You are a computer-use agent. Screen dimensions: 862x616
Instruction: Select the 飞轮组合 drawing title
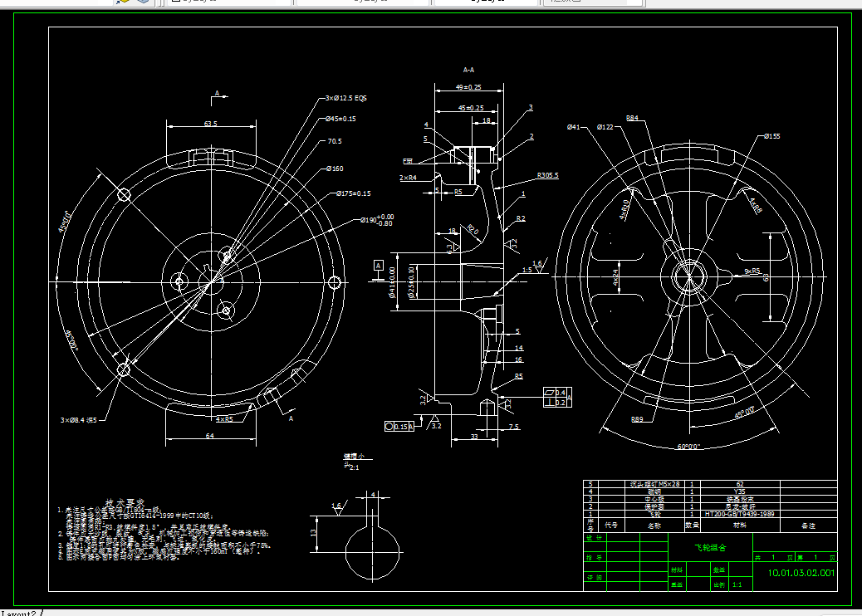(710, 547)
